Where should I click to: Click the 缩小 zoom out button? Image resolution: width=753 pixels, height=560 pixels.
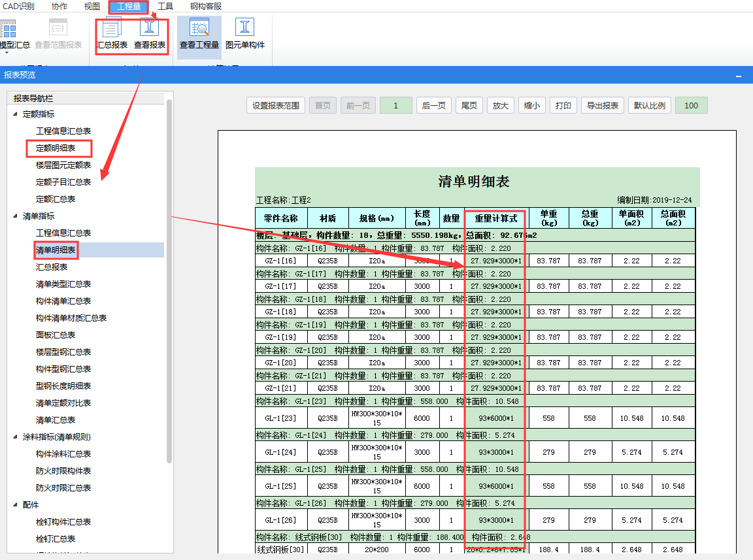coord(531,106)
